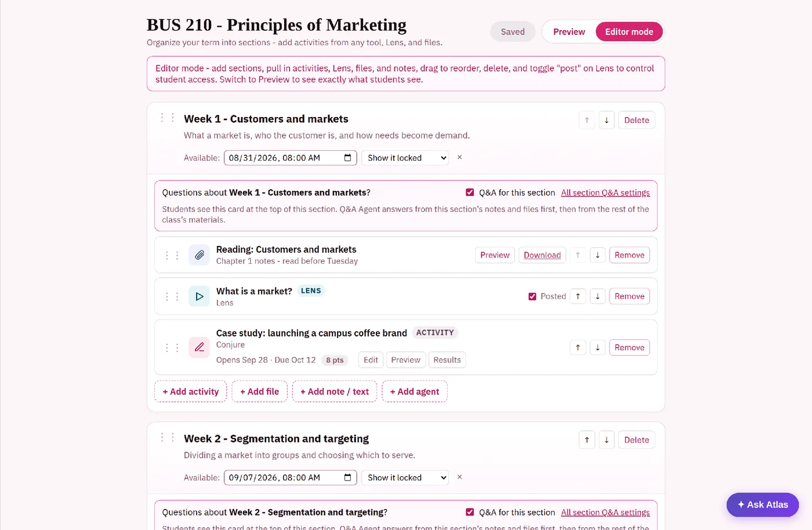Move Week 1 section down
Screen dimensions: 812x530
pos(607,120)
